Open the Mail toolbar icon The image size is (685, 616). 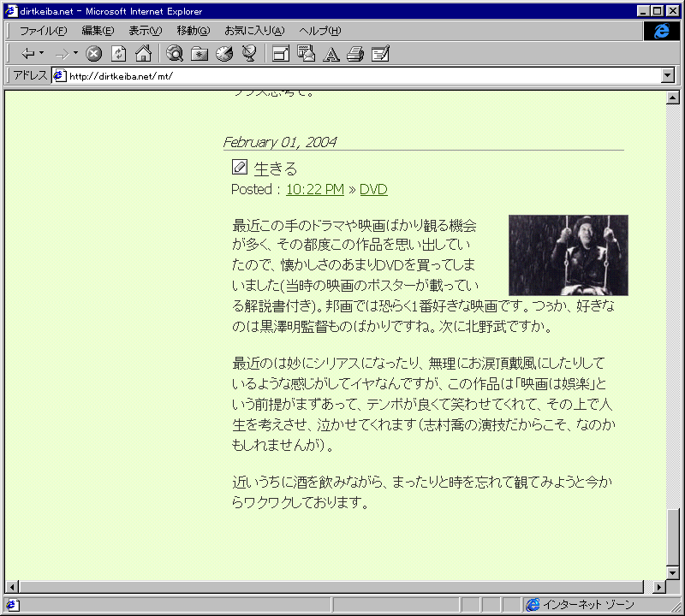[306, 53]
